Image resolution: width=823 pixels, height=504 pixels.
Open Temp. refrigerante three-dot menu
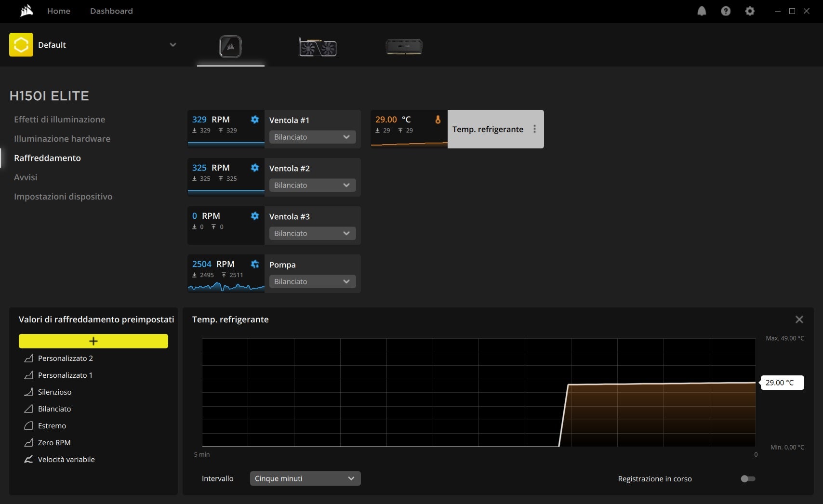click(534, 129)
